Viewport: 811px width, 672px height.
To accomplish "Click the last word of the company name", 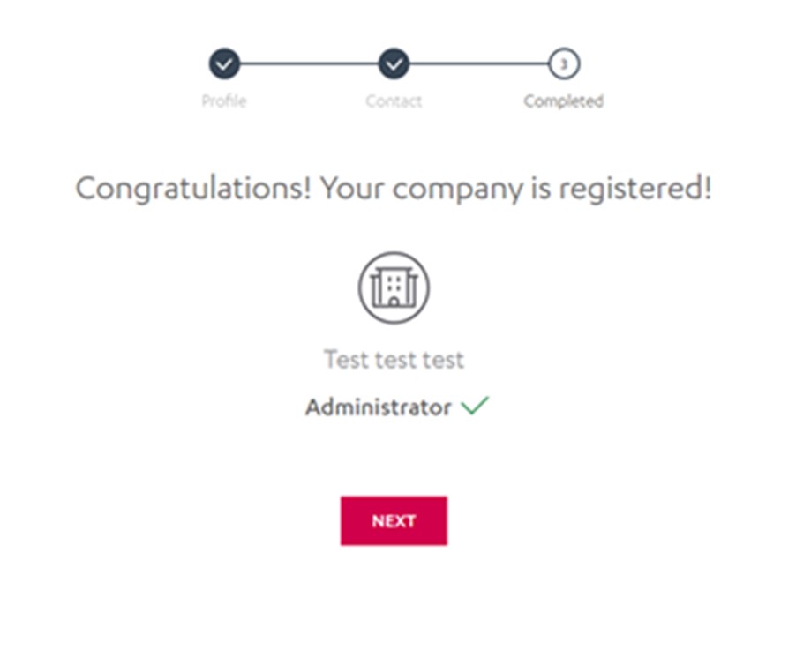I will (x=443, y=360).
